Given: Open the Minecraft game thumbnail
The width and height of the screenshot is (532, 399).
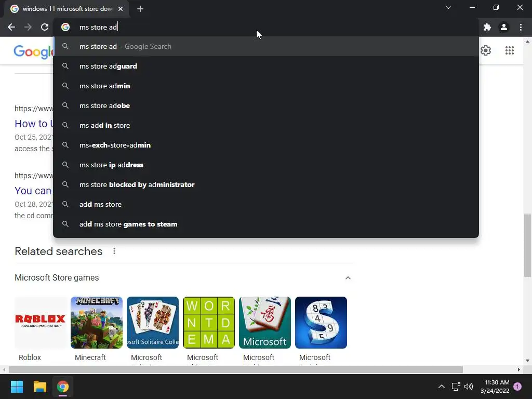Looking at the screenshot, I should [97, 323].
